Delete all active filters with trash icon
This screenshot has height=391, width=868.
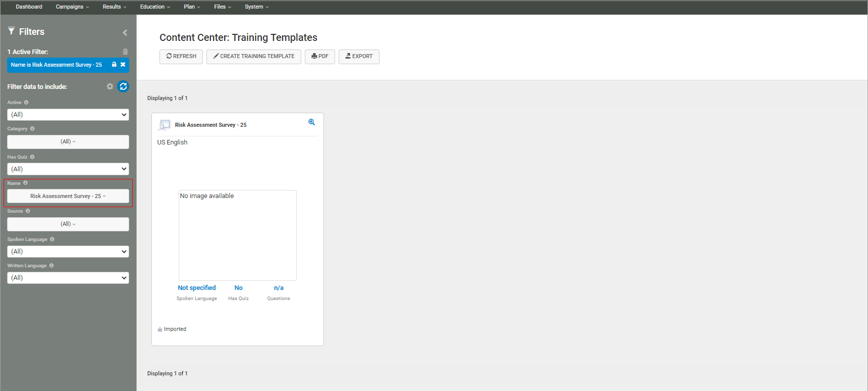click(125, 52)
